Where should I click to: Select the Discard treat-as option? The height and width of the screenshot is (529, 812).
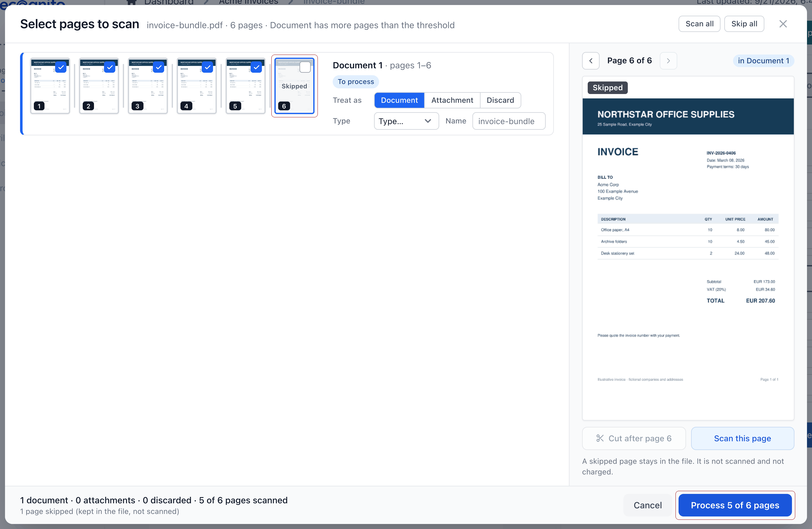click(x=500, y=100)
